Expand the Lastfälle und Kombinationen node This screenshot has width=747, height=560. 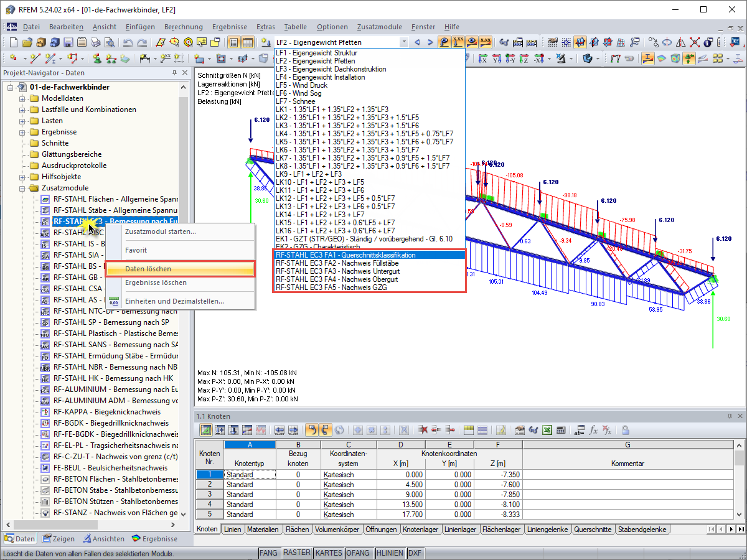click(x=22, y=110)
